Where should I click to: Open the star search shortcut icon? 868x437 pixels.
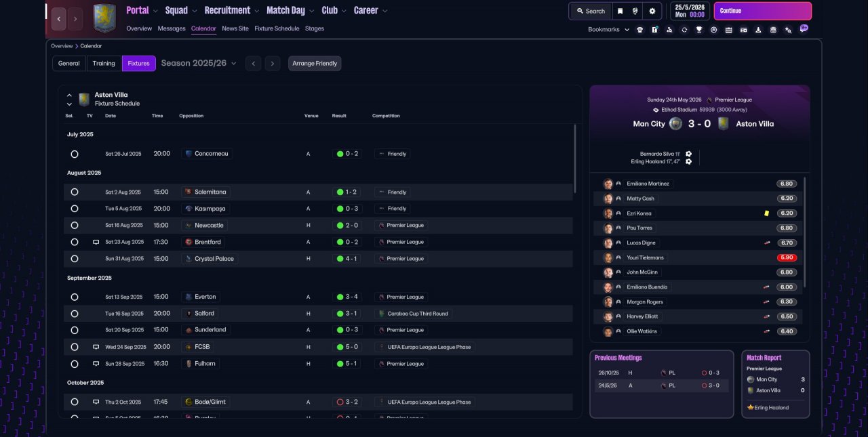click(x=788, y=30)
